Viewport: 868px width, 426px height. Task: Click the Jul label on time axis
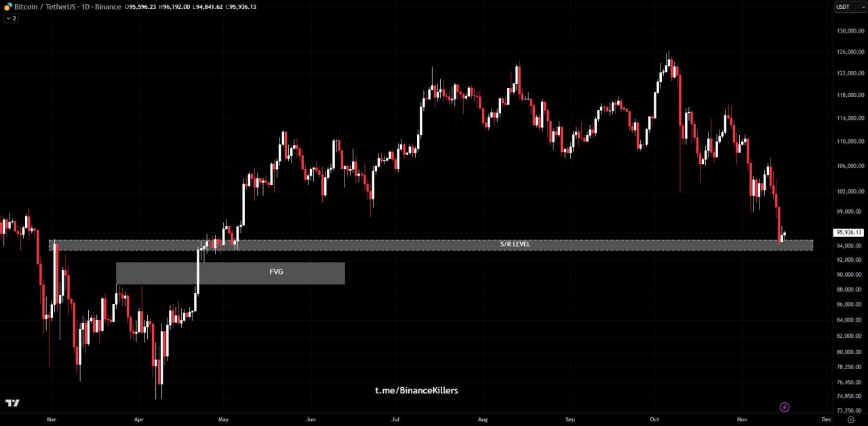(396, 420)
